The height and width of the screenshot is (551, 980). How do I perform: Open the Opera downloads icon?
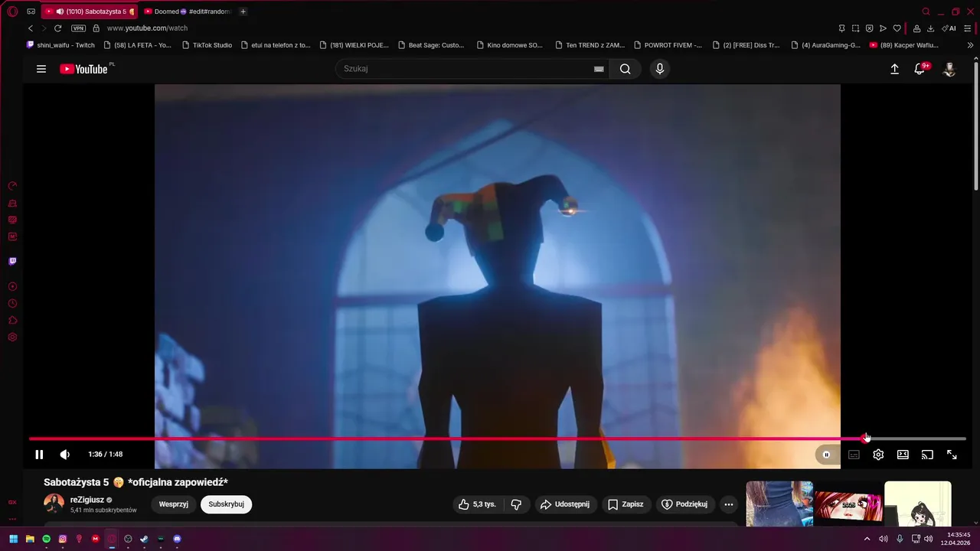click(930, 28)
